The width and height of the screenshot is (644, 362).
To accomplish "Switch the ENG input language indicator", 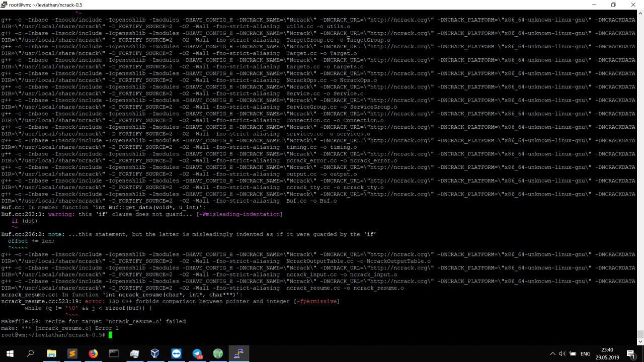I will point(586,354).
